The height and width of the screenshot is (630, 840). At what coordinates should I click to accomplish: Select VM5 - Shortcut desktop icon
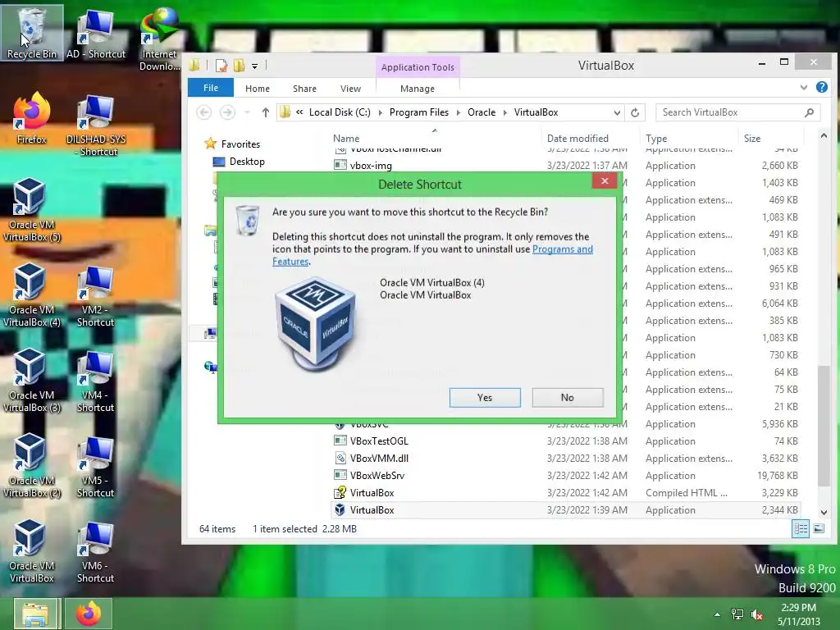pyautogui.click(x=95, y=466)
